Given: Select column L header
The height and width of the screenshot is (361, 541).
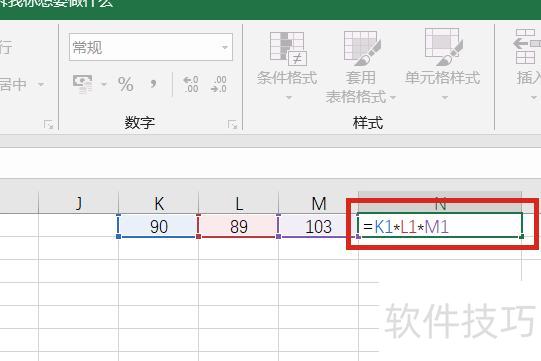Looking at the screenshot, I should [239, 203].
